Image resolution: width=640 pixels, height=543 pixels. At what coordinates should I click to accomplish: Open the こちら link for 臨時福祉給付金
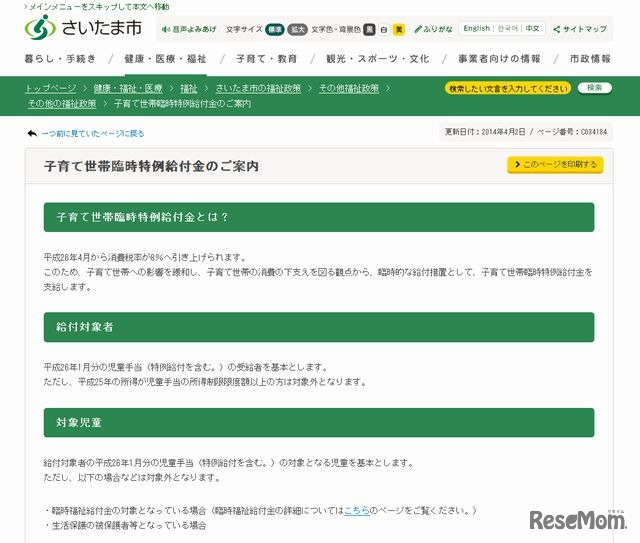(x=356, y=510)
